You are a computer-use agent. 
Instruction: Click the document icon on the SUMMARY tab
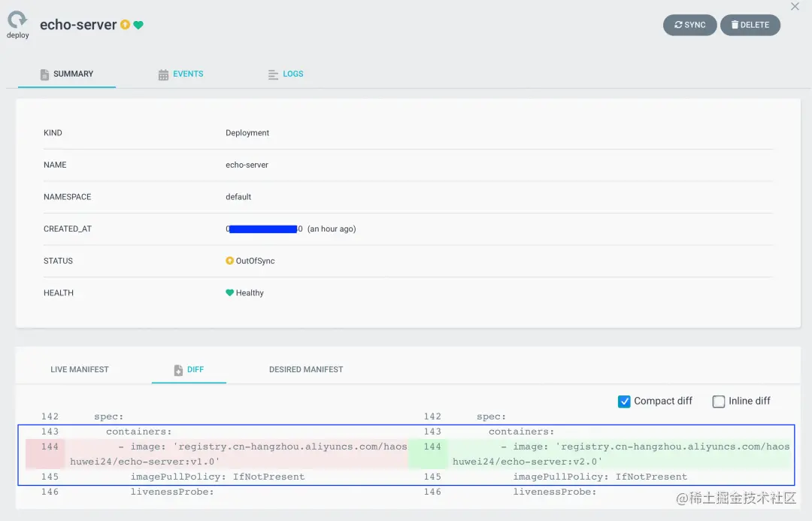point(44,74)
